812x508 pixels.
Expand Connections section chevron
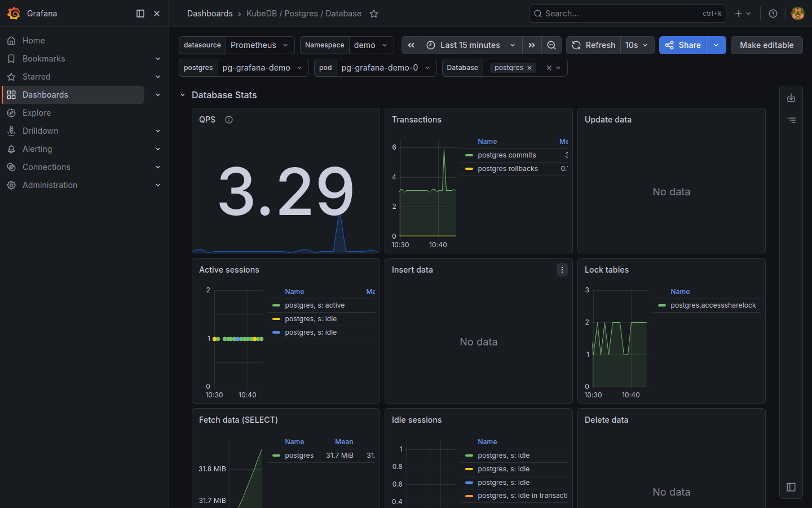coord(158,167)
